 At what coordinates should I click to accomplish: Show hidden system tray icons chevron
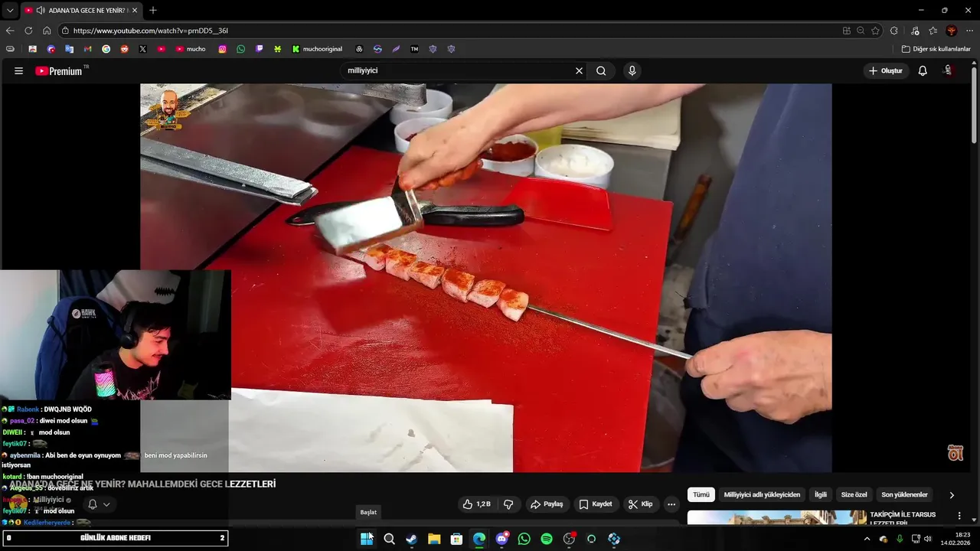click(x=867, y=539)
